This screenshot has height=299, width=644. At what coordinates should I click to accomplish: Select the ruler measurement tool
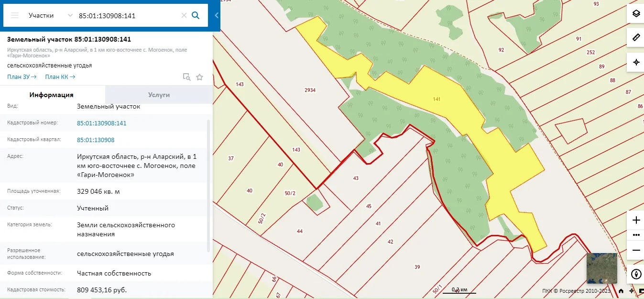coord(636,37)
